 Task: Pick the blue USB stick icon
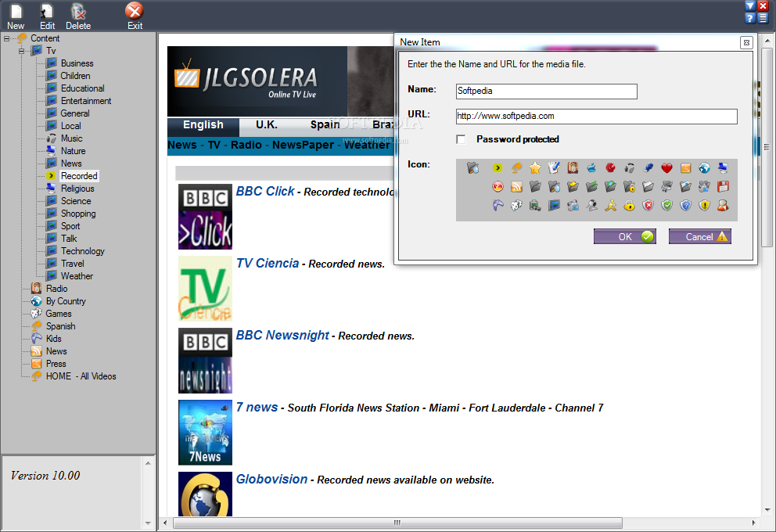[x=648, y=167]
